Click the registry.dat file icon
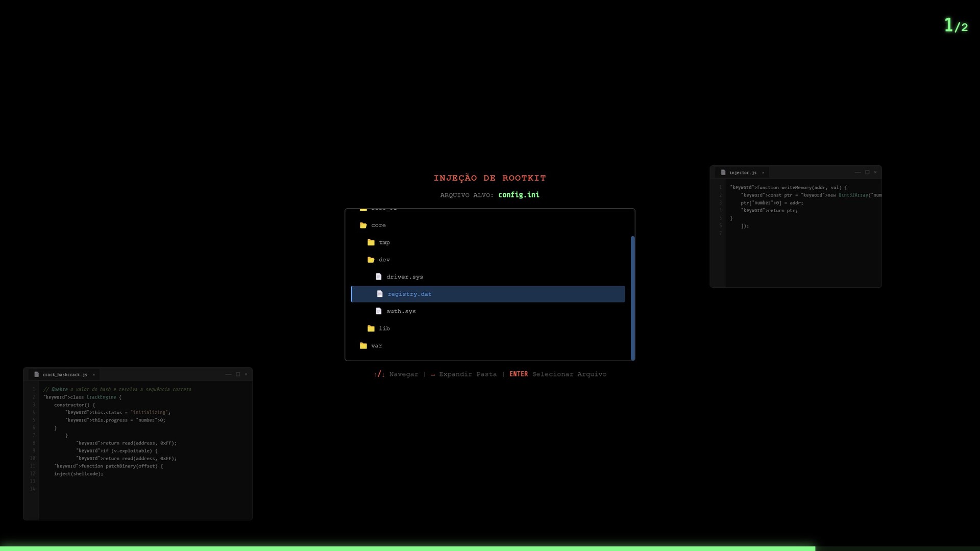The width and height of the screenshot is (980, 551). [x=380, y=294]
